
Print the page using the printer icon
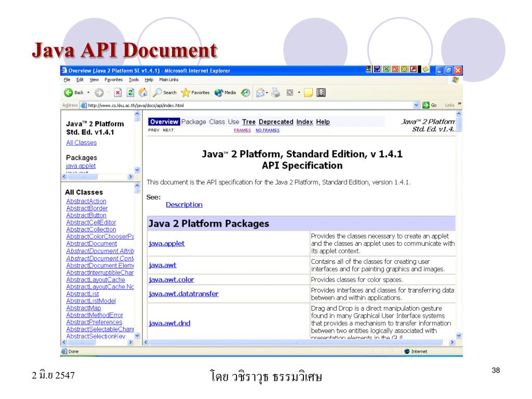coord(276,92)
